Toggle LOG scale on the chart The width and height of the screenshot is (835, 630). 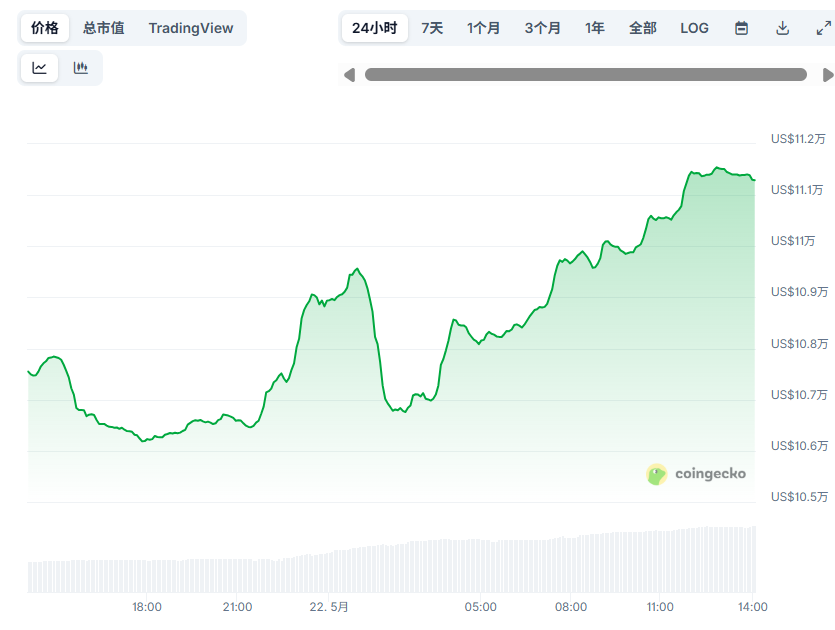[694, 28]
